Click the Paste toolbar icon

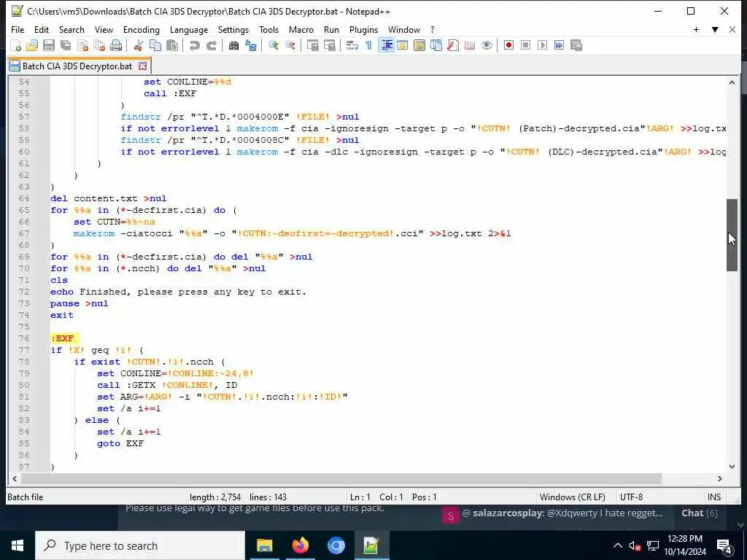(x=172, y=45)
